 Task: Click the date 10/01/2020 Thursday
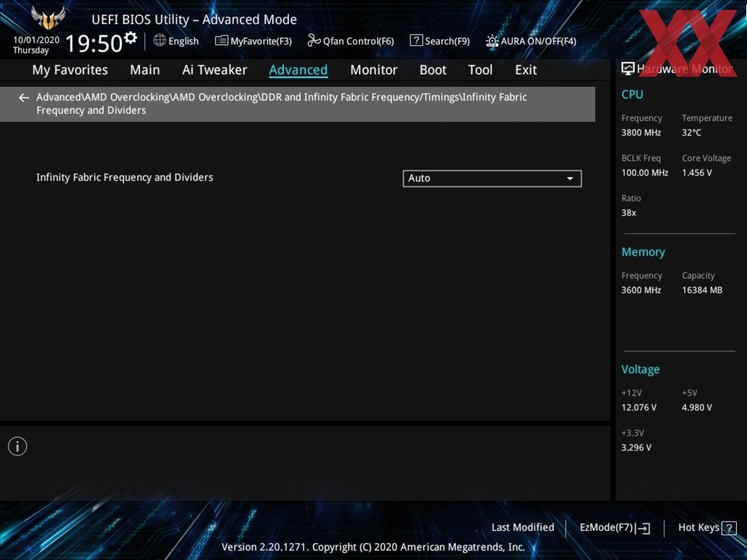tap(36, 45)
